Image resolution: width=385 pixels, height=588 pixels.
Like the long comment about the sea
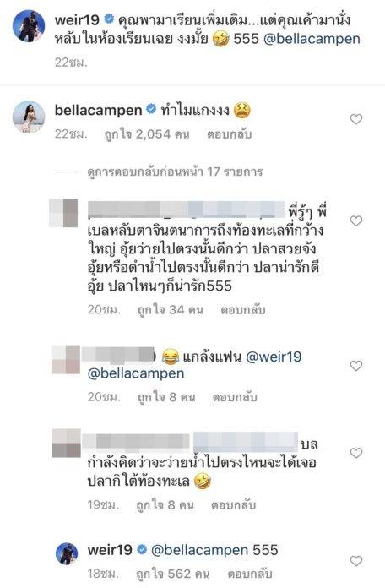coord(355,220)
